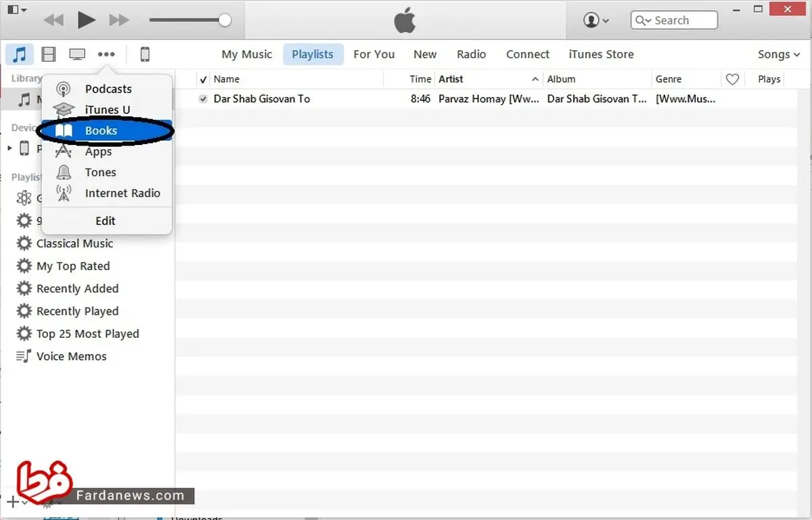Choose Podcasts from the popup menu
The width and height of the screenshot is (812, 520).
[106, 89]
